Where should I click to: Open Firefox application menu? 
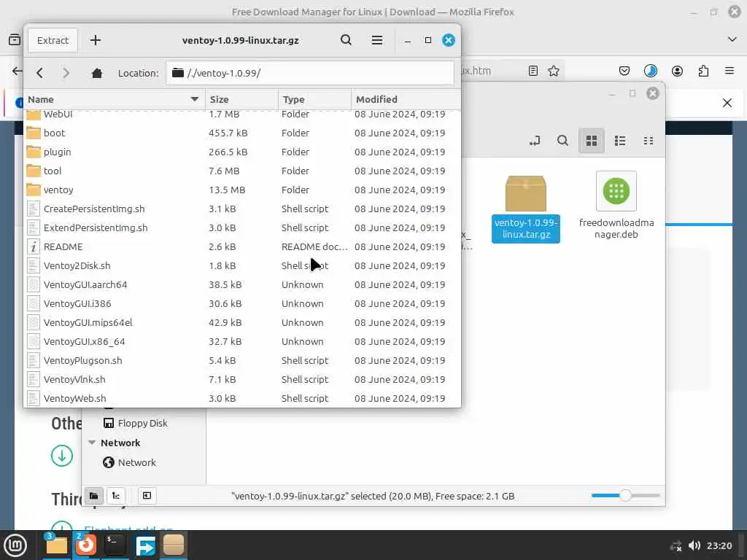pos(729,71)
